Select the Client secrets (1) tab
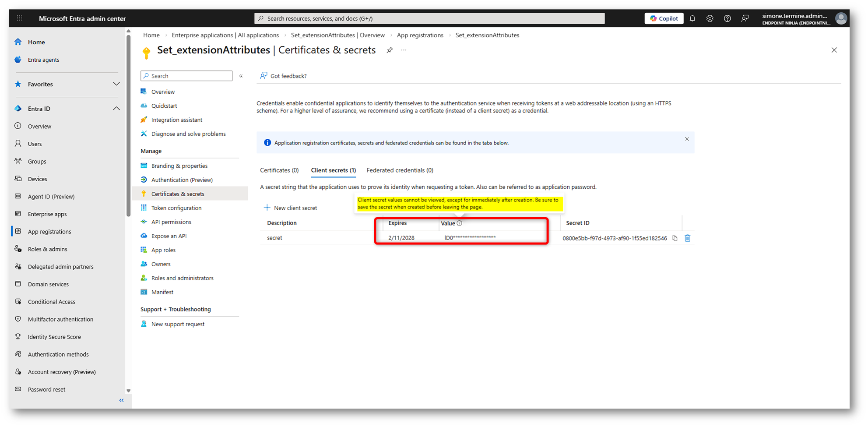868x427 pixels. tap(334, 170)
